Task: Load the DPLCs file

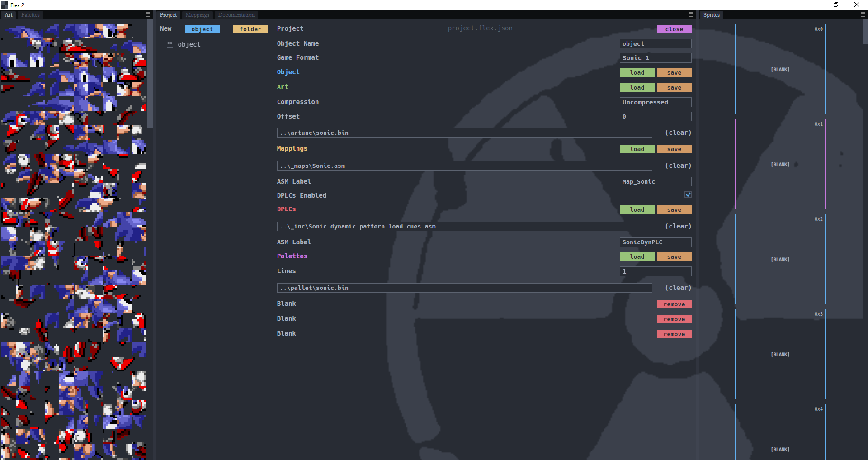Action: tap(637, 210)
